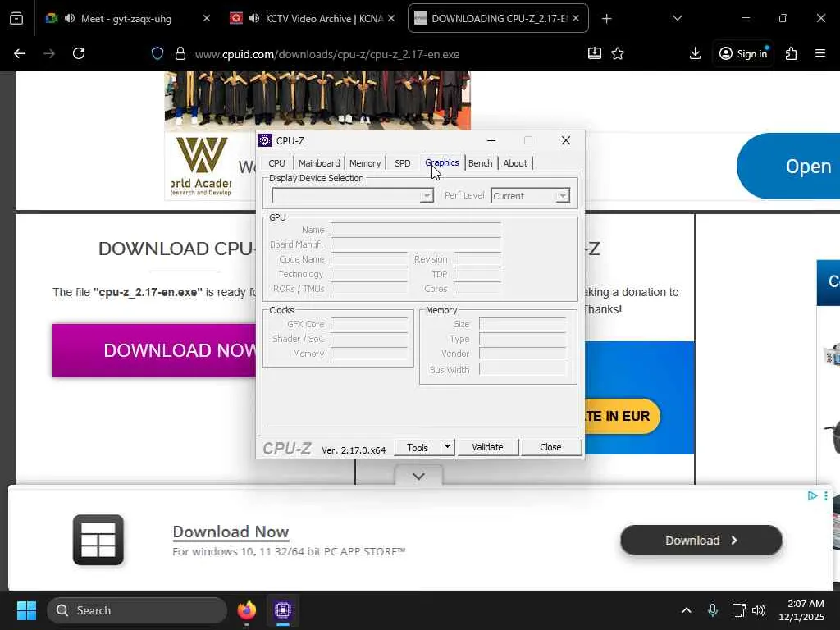Go forward one page in the browser
The image size is (840, 630).
(x=48, y=53)
